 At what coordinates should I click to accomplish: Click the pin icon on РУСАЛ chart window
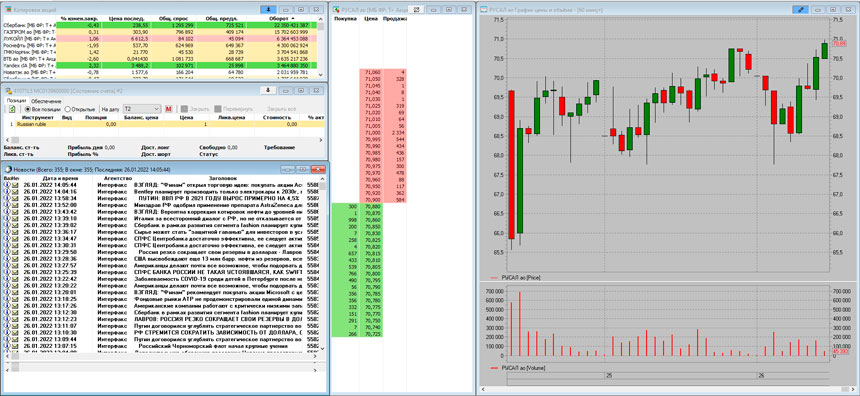pyautogui.click(x=800, y=9)
